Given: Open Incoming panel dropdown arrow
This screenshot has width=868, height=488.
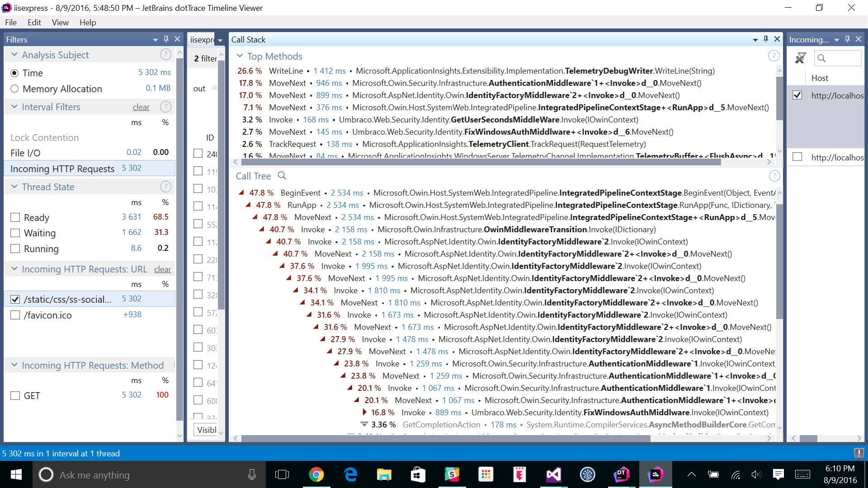Looking at the screenshot, I should 836,40.
